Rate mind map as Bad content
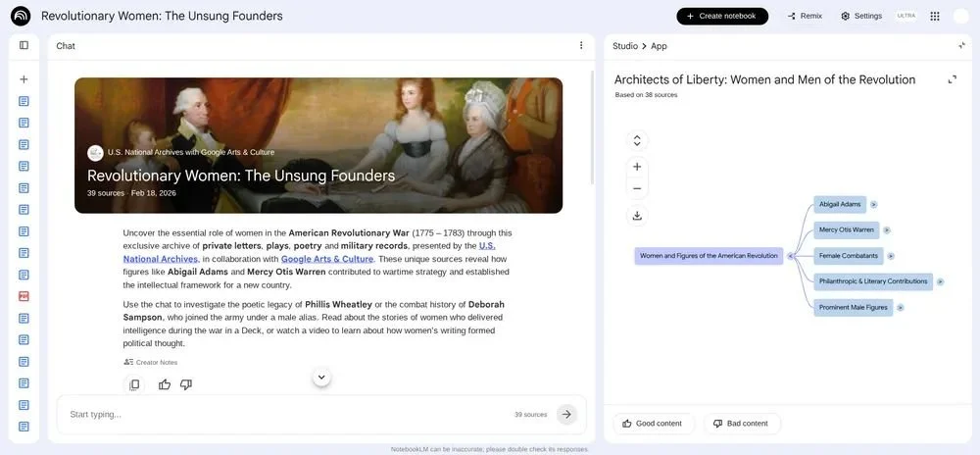 741,423
